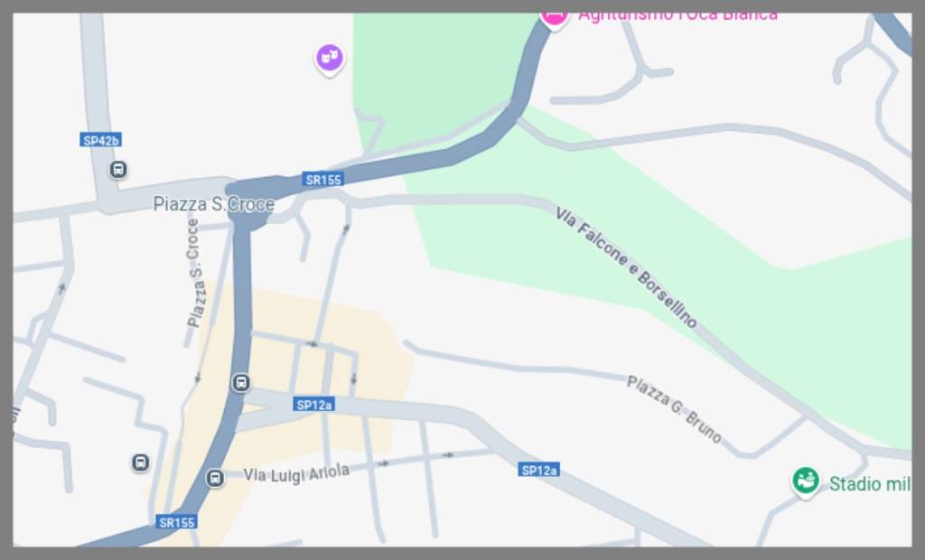Open the green Stadio stadium marker

click(805, 481)
